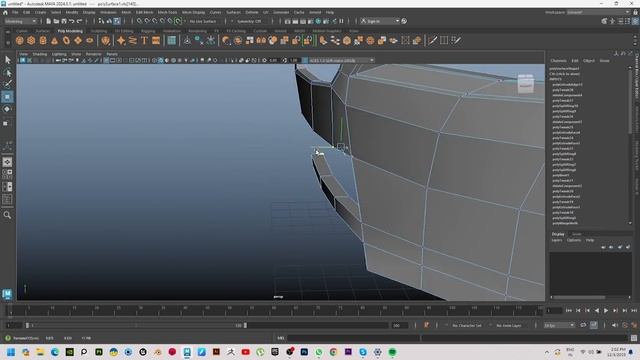Create a polygon cone from the shelf
Screen dimensions: 640x360
54,40
